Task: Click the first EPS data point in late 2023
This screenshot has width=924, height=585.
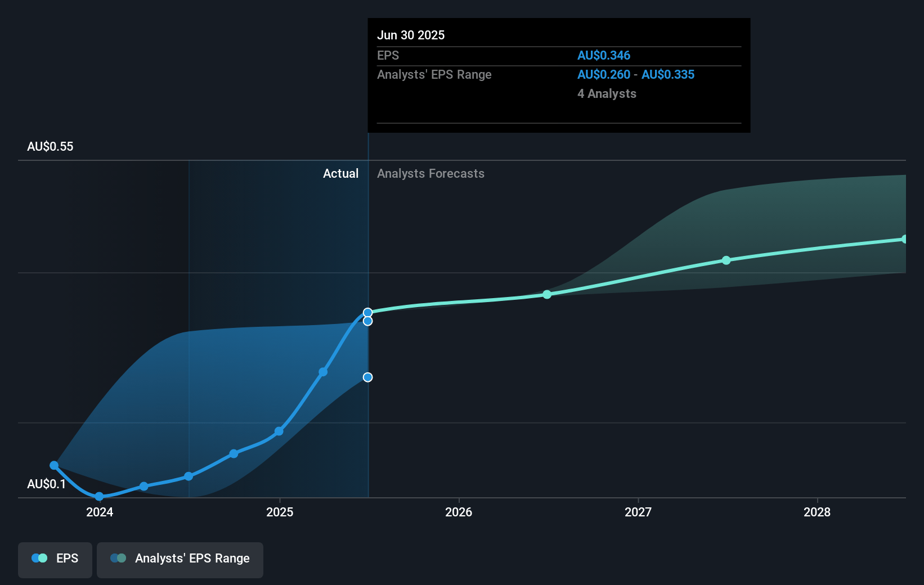Action: [54, 465]
